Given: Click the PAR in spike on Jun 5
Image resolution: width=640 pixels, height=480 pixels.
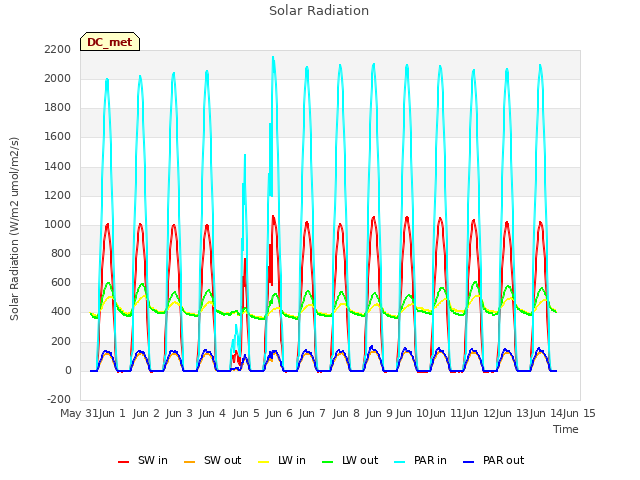Looking at the screenshot, I should pos(245,156).
